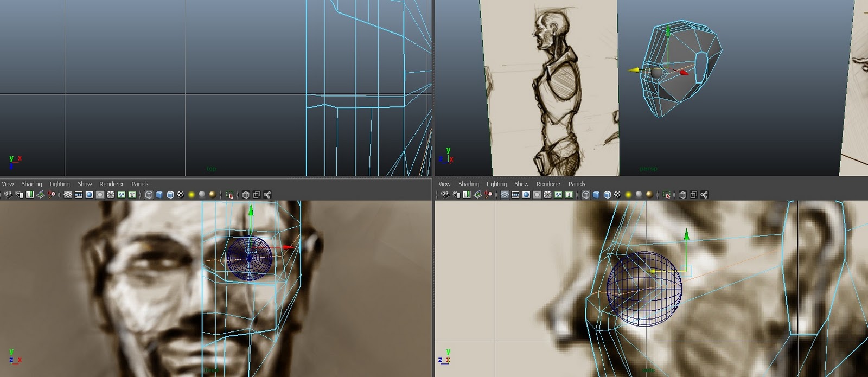This screenshot has width=868, height=377.
Task: Click shadows grey sphere icon, side view panel
Action: click(x=639, y=195)
